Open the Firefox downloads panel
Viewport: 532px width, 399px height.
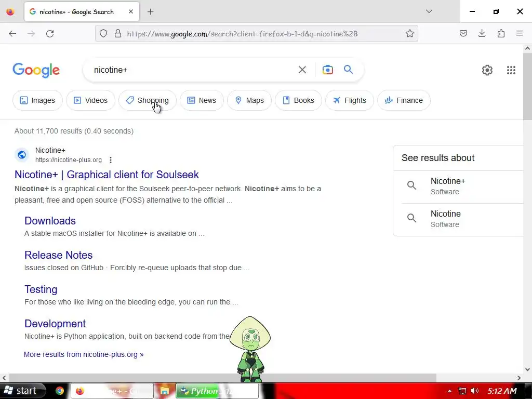click(x=482, y=33)
